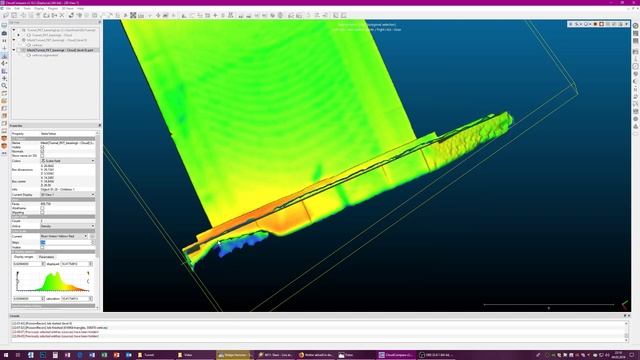Image resolution: width=640 pixels, height=360 pixels.
Task: Click the magnifier zoom icon on left toolbar
Action: pyautogui.click(x=4, y=86)
